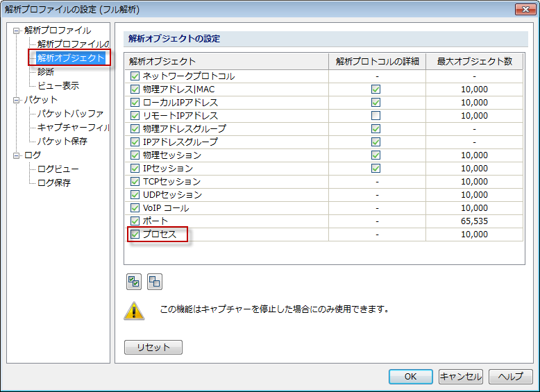The image size is (540, 392).
Task: Open the ログ保存 settings page
Action: tap(54, 183)
